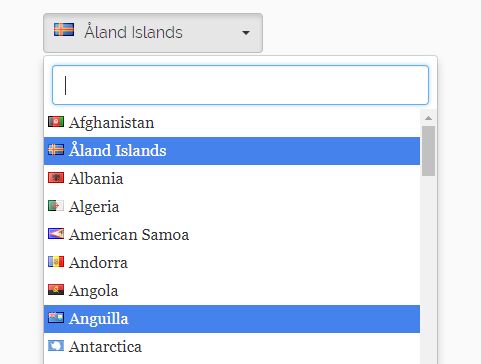The height and width of the screenshot is (364, 481).
Task: Click the Andorra flag icon
Action: 56,262
